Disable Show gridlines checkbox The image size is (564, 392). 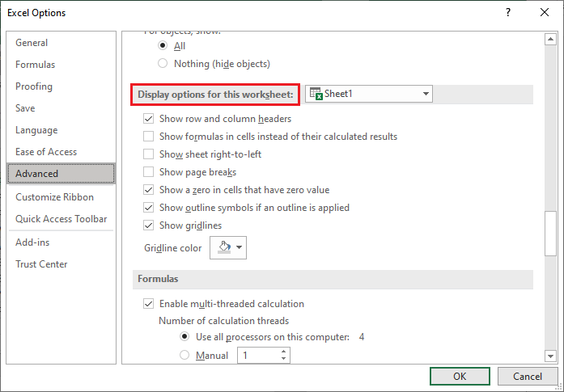[148, 226]
